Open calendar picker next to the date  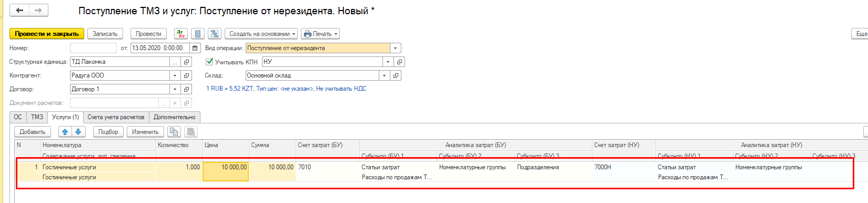pyautogui.click(x=195, y=48)
